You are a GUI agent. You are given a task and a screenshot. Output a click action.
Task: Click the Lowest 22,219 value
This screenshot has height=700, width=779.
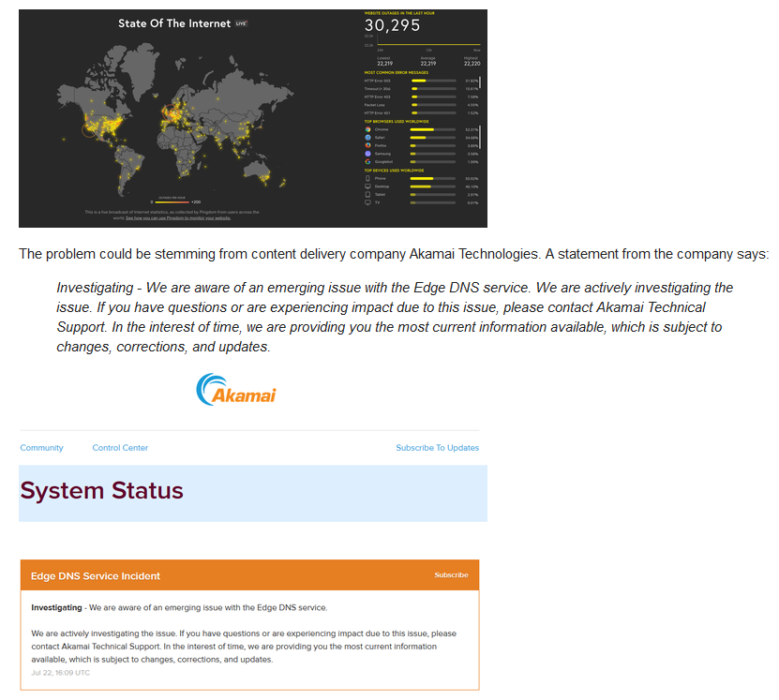(384, 62)
